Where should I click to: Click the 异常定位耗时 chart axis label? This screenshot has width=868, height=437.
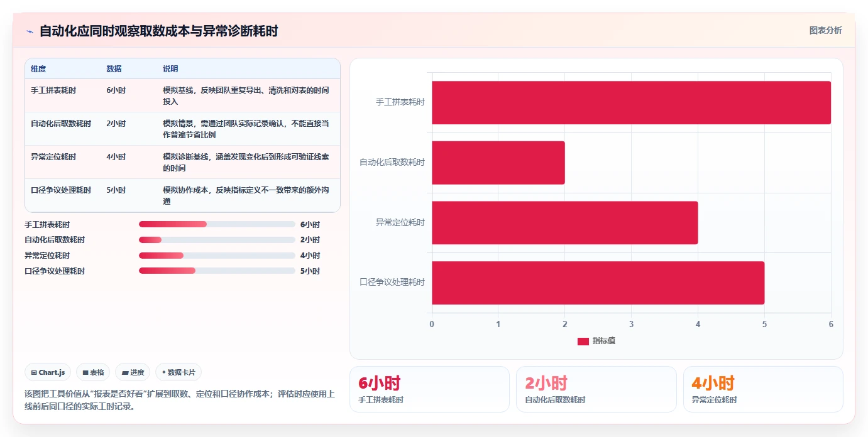pyautogui.click(x=400, y=222)
